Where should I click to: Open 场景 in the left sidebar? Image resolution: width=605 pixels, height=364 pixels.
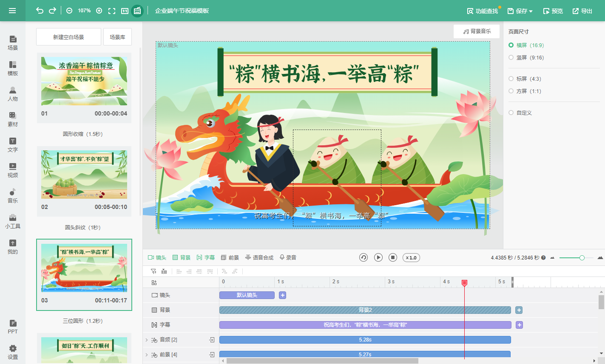pyautogui.click(x=13, y=43)
